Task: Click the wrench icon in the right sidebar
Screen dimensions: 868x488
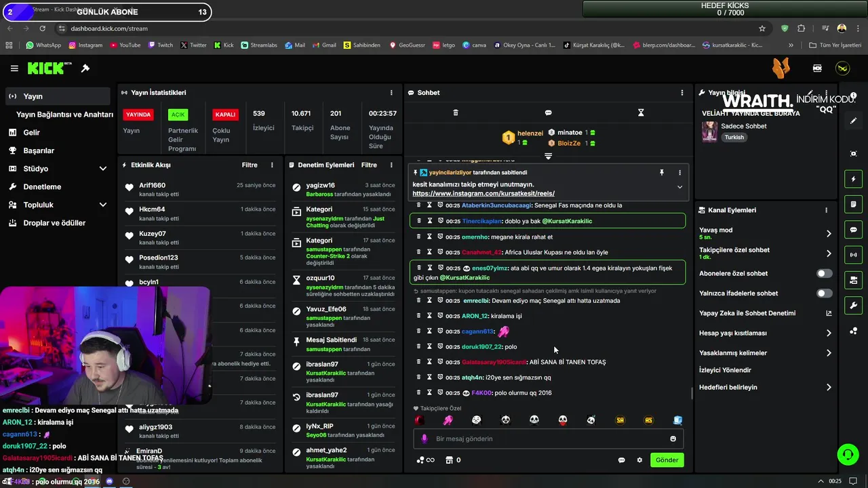Action: coord(853,306)
